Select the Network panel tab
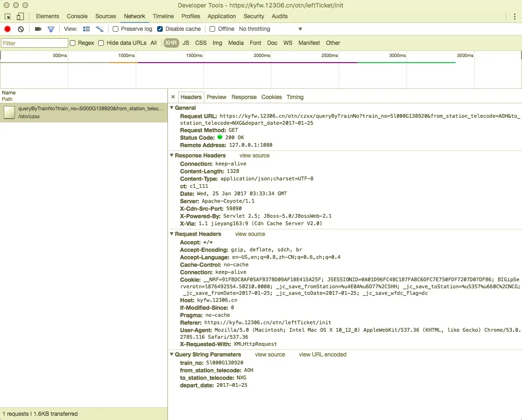 pyautogui.click(x=135, y=16)
